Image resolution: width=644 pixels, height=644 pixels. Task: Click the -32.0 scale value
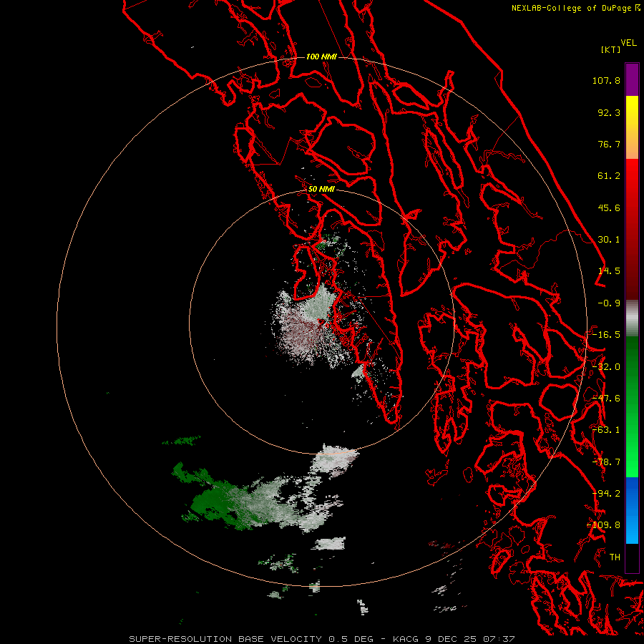[x=606, y=367]
